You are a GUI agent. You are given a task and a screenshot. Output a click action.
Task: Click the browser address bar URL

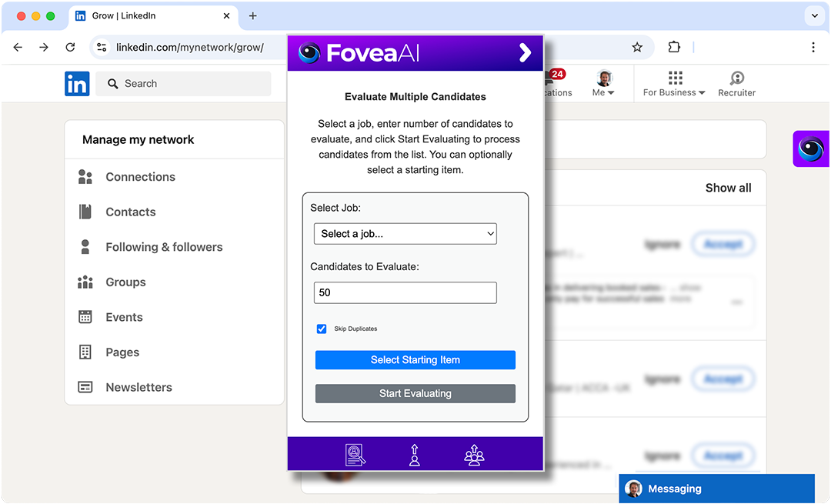click(x=190, y=47)
